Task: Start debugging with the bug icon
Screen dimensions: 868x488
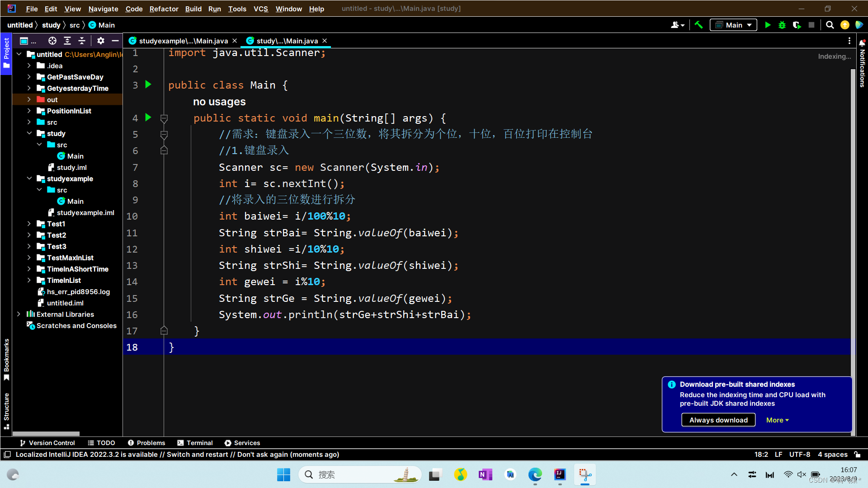Action: pyautogui.click(x=782, y=25)
